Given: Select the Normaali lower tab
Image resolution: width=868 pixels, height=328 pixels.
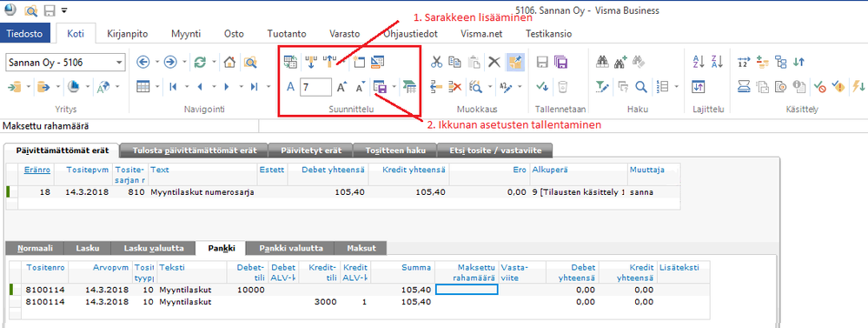Looking at the screenshot, I should [35, 248].
